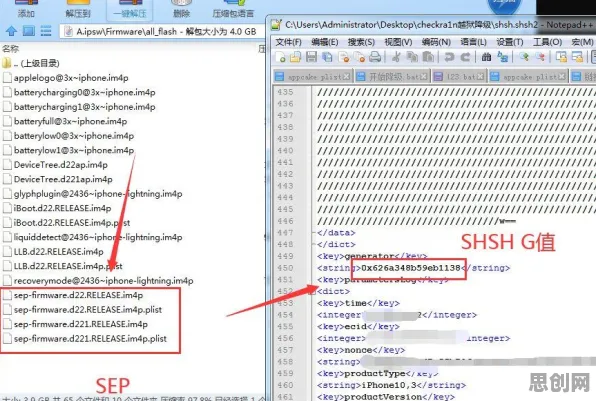596x401 pixels.
Task: Select iBoot.d22.RELEASE.im4p file
Action: pos(57,208)
